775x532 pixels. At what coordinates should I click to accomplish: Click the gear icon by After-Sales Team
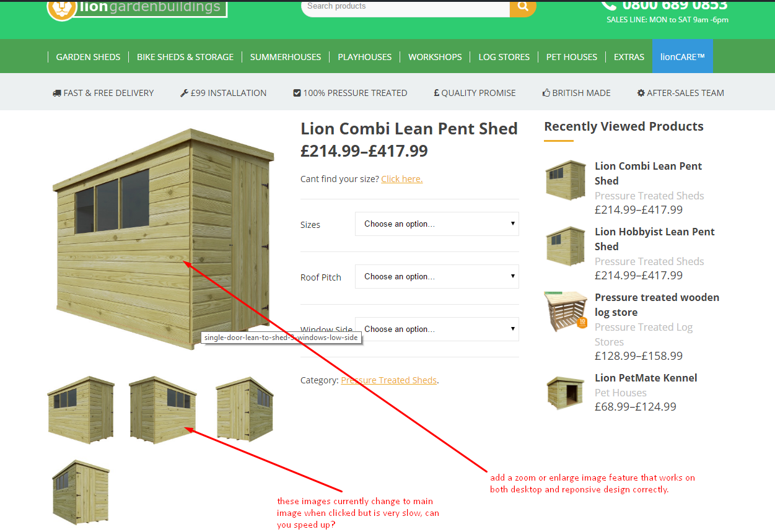pyautogui.click(x=641, y=93)
